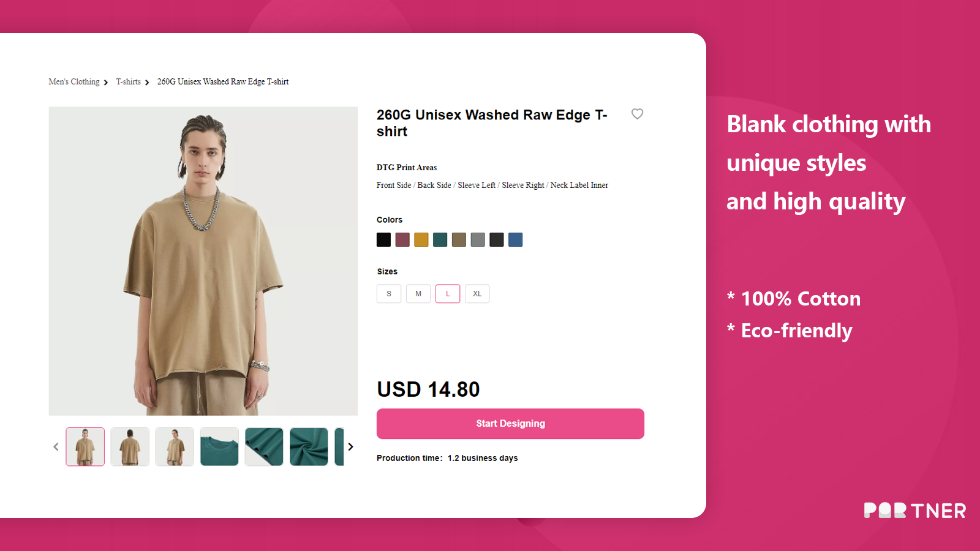Go to Men's Clothing breadcrumb

click(x=74, y=82)
